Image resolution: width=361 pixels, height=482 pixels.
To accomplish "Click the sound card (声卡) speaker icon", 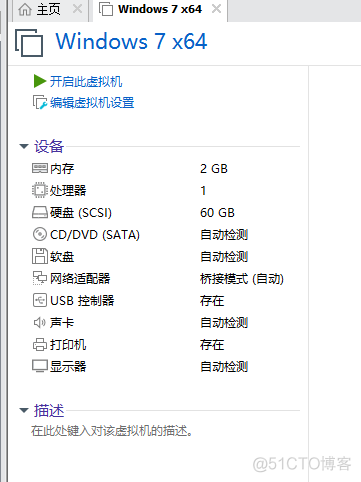I will 40,322.
